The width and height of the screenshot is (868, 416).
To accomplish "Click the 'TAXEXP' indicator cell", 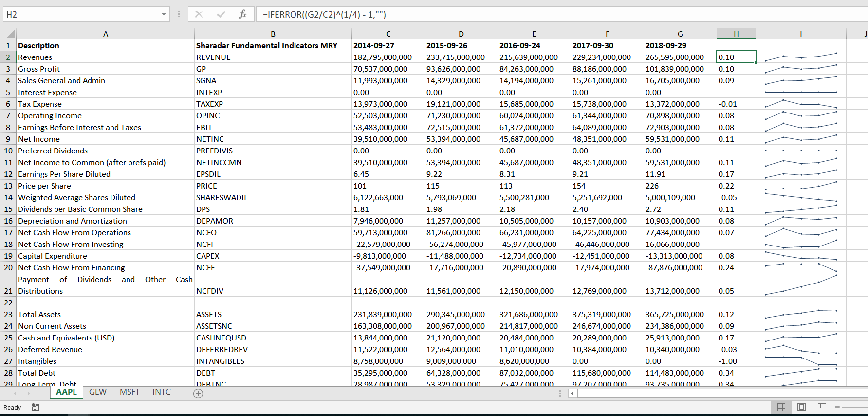I will tap(273, 104).
